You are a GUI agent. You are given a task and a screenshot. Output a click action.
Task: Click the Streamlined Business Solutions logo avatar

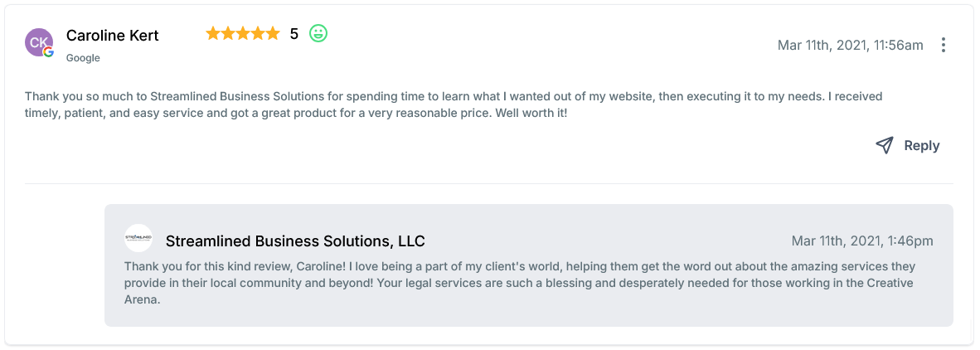coord(138,238)
